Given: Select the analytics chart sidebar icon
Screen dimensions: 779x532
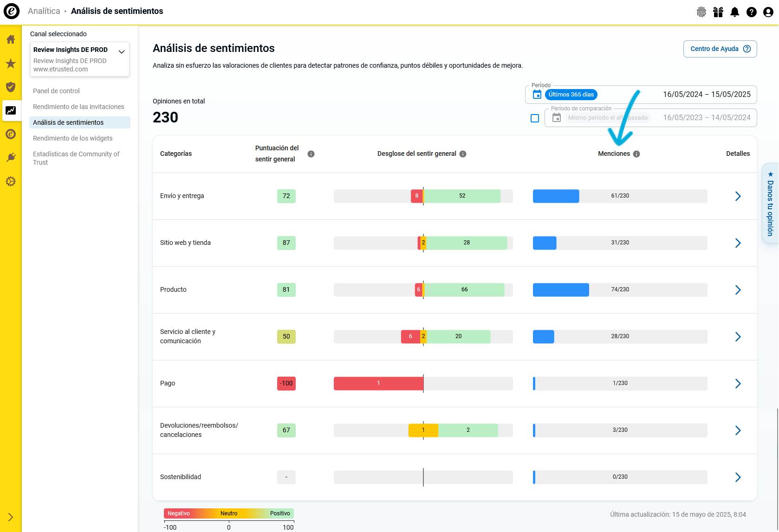Looking at the screenshot, I should [x=11, y=110].
